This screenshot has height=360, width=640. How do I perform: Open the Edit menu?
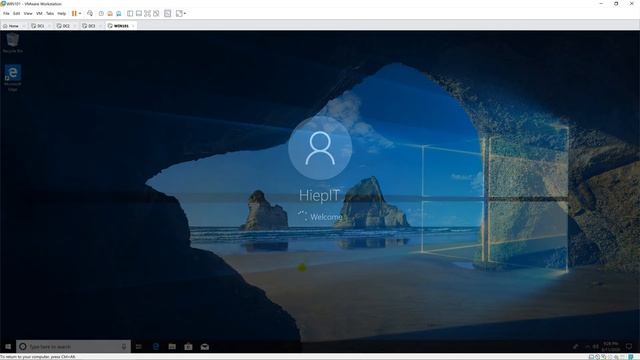pyautogui.click(x=16, y=13)
